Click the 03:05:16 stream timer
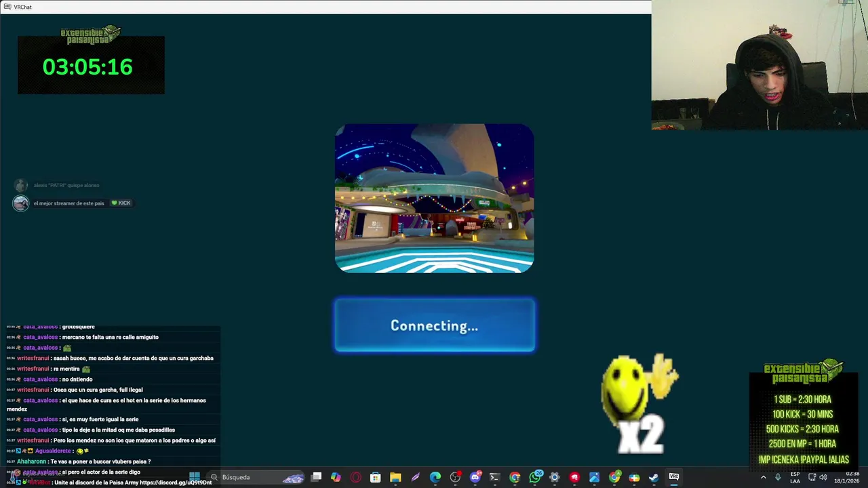This screenshot has height=488, width=868. 87,66
